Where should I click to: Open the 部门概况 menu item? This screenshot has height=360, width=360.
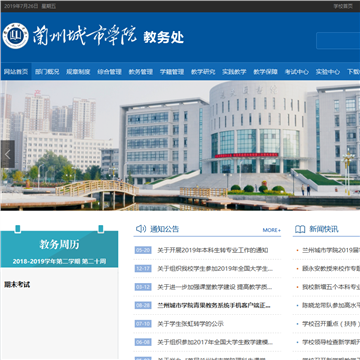point(47,72)
